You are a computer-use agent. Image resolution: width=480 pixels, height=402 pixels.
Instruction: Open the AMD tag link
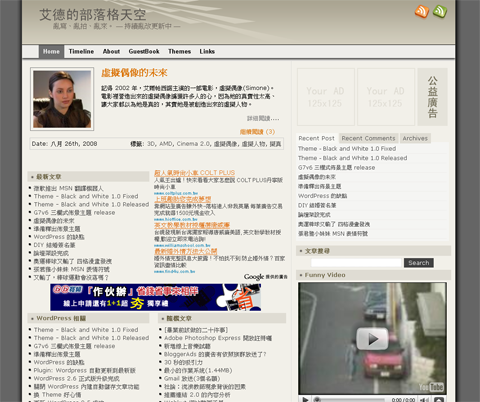click(166, 144)
